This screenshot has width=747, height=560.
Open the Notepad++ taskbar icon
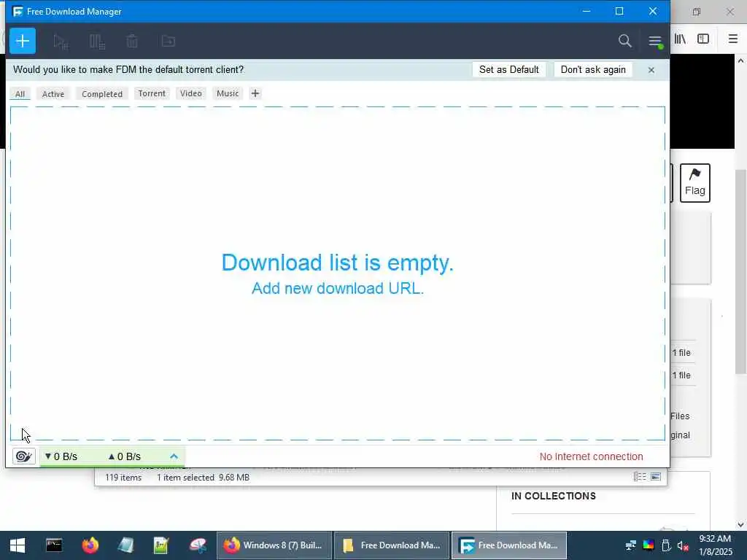(161, 545)
